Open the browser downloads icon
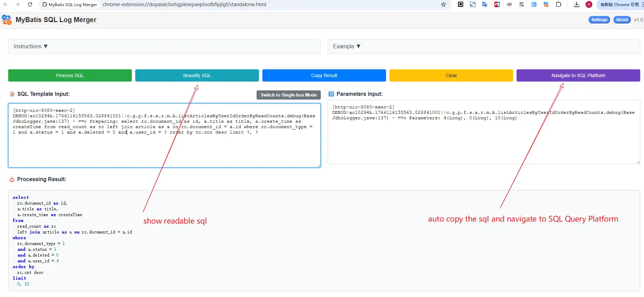Image resolution: width=644 pixels, height=297 pixels. click(x=577, y=4)
